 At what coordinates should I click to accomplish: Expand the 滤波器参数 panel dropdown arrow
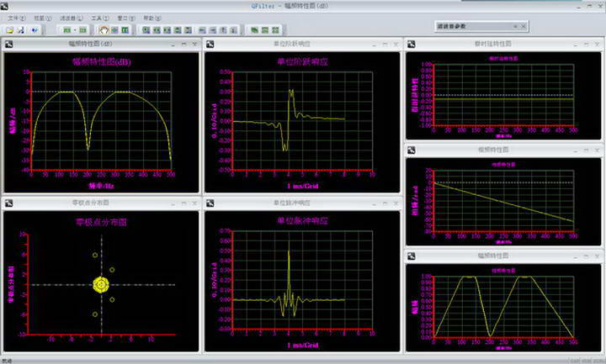(513, 28)
